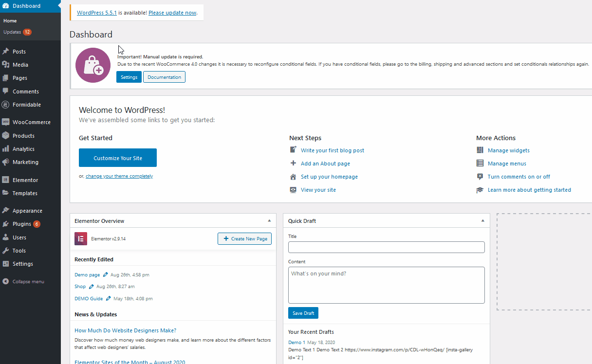Open the Settings menu in sidebar

[23, 264]
